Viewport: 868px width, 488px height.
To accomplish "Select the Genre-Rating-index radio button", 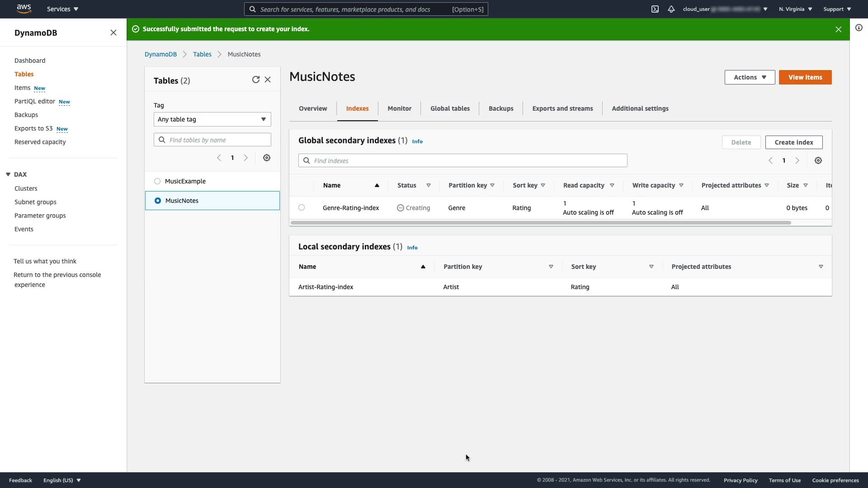I will point(302,208).
